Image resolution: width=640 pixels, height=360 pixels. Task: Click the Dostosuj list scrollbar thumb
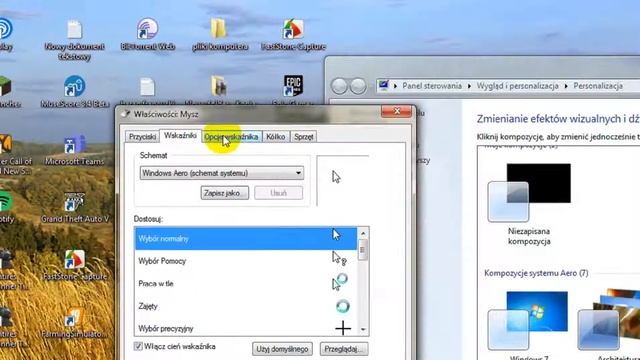point(363,250)
